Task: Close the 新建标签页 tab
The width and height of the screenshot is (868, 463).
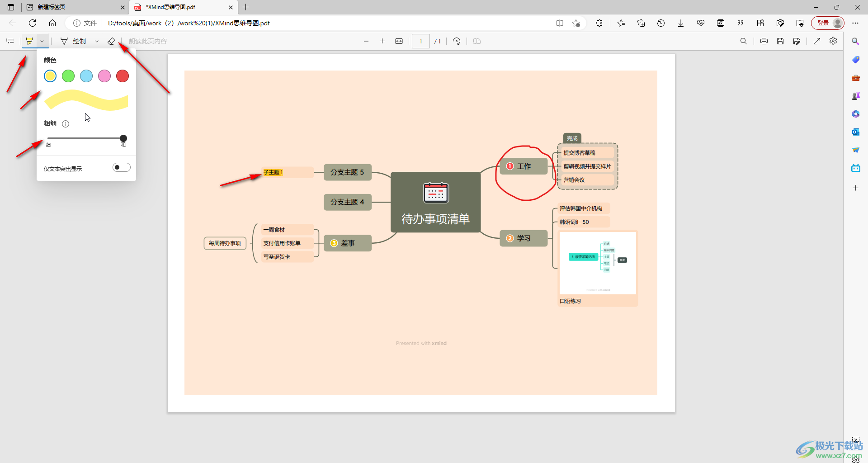Action: [123, 7]
